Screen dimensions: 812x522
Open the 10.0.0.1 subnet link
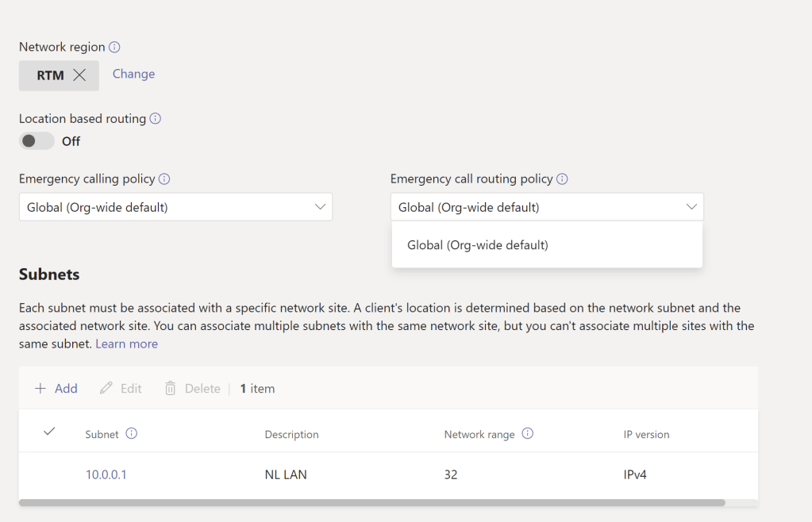pos(106,475)
